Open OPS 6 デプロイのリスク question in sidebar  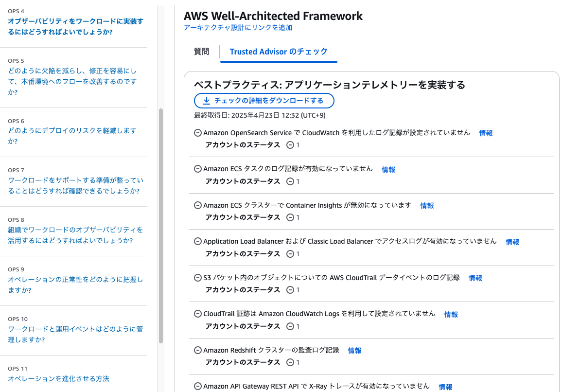[72, 136]
